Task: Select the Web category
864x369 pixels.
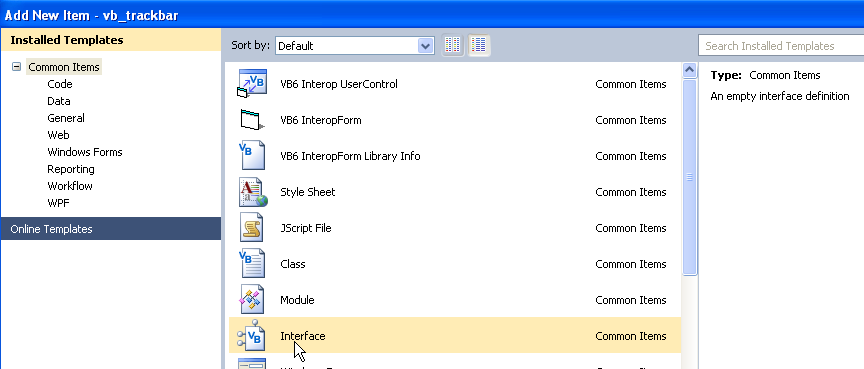Action: pyautogui.click(x=58, y=135)
